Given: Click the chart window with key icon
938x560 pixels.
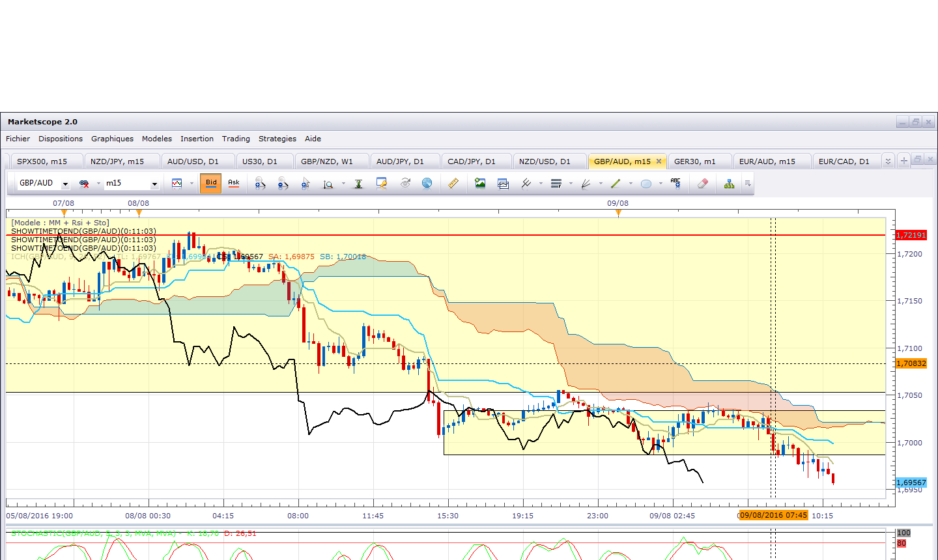Looking at the screenshot, I should (x=382, y=184).
